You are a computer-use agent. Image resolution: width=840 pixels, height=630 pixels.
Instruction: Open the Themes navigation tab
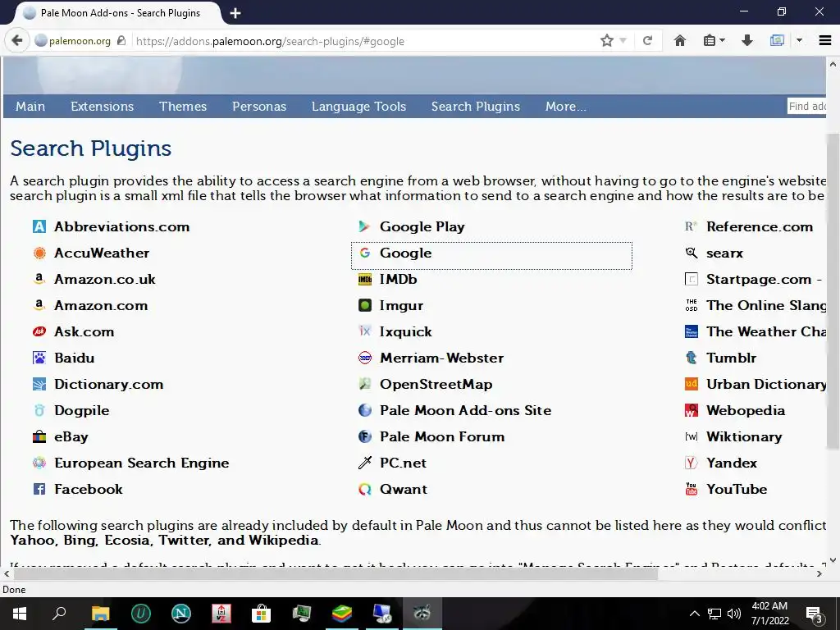coord(183,107)
